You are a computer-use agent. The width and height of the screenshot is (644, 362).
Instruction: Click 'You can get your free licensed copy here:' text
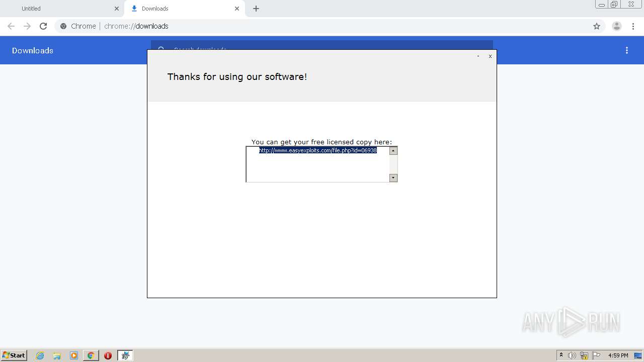321,142
